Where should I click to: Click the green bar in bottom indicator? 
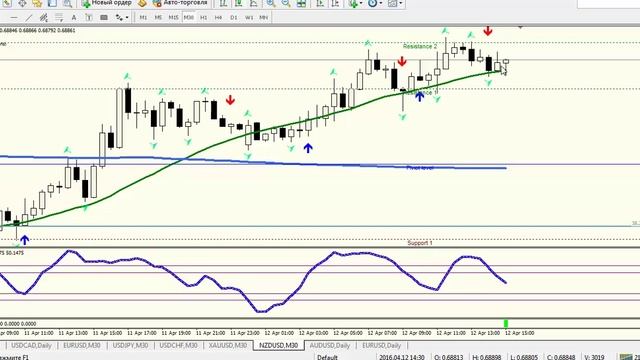(x=506, y=324)
